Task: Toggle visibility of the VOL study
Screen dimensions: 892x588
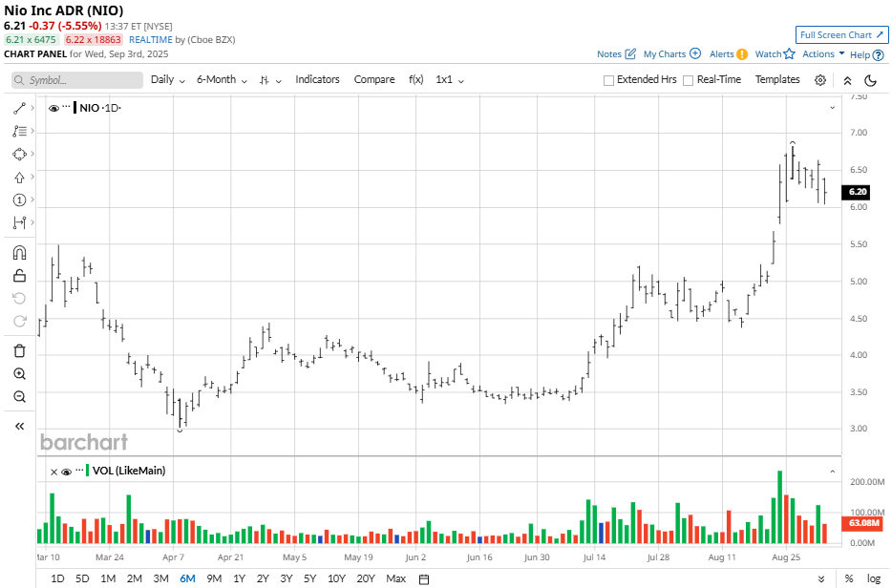Action: [66, 472]
